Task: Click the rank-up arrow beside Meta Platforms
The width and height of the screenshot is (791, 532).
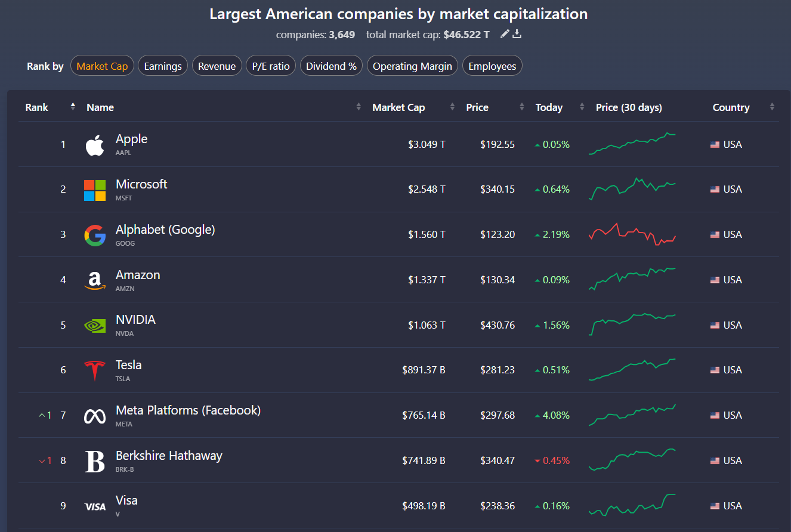Action: point(42,415)
